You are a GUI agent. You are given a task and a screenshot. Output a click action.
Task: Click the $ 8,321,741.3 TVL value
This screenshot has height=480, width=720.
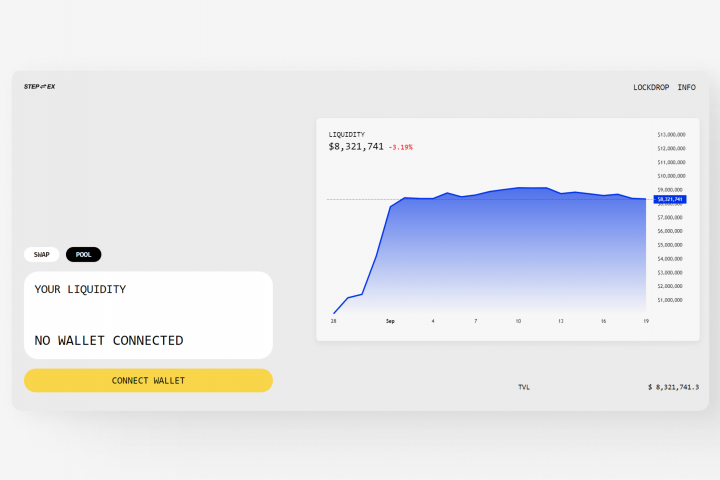click(x=673, y=387)
